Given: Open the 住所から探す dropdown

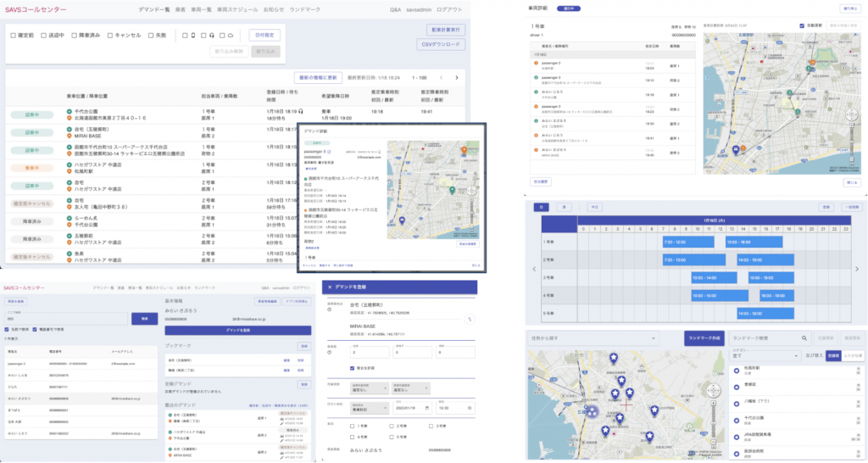Looking at the screenshot, I should (x=593, y=337).
